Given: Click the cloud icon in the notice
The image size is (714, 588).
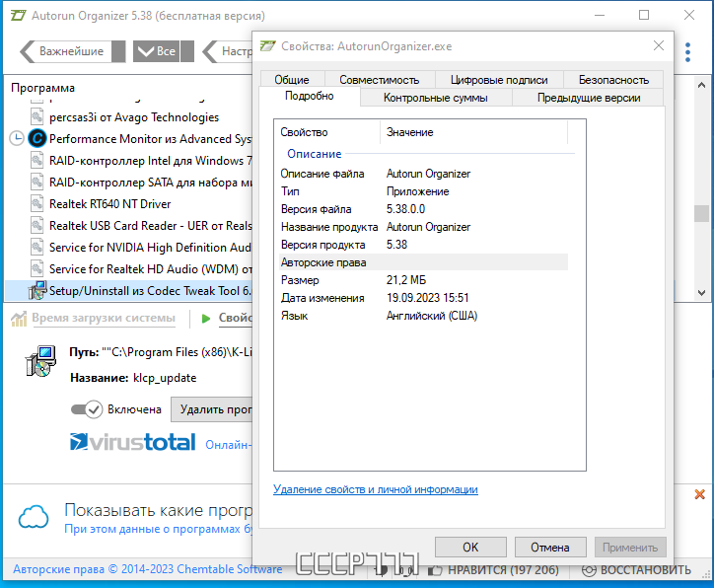Looking at the screenshot, I should (34, 517).
